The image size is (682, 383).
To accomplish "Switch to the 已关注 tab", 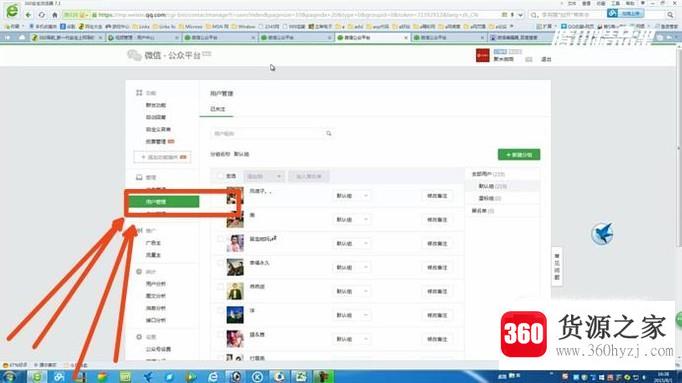I will point(217,109).
